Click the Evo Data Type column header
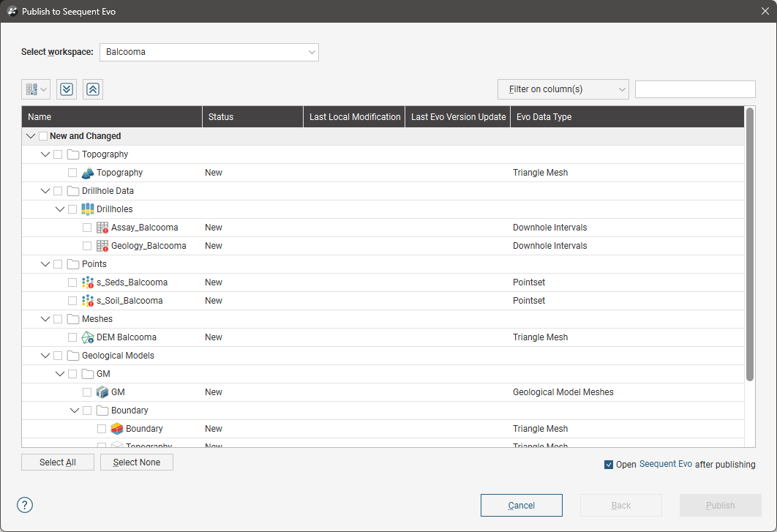Image resolution: width=777 pixels, height=532 pixels. coord(627,117)
